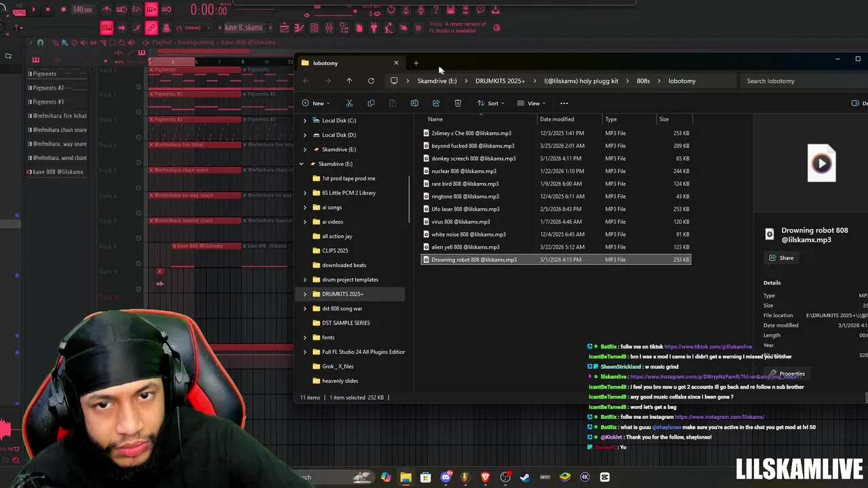Open Brave browser from the taskbar

486,477
